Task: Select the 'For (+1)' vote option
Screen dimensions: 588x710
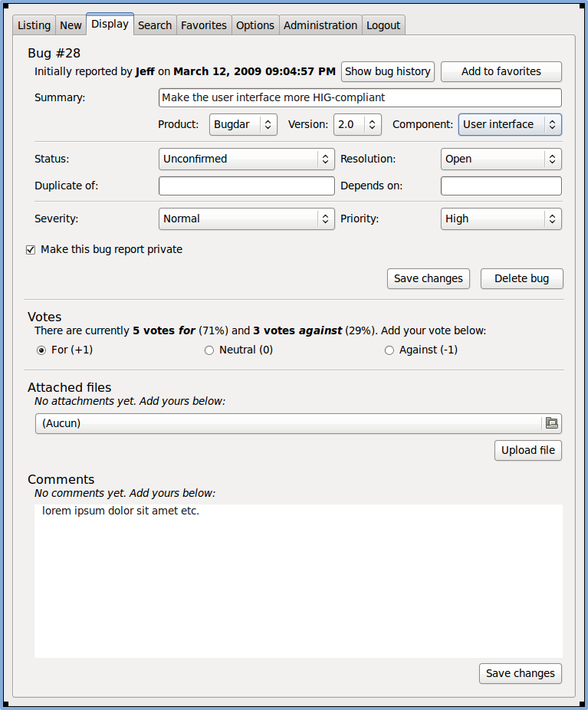Action: click(x=41, y=350)
